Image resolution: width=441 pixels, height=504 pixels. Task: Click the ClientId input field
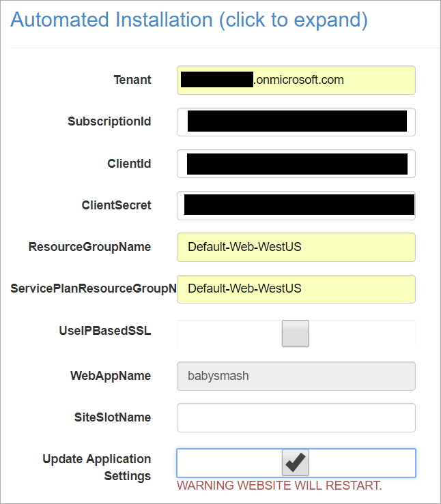[x=296, y=164]
